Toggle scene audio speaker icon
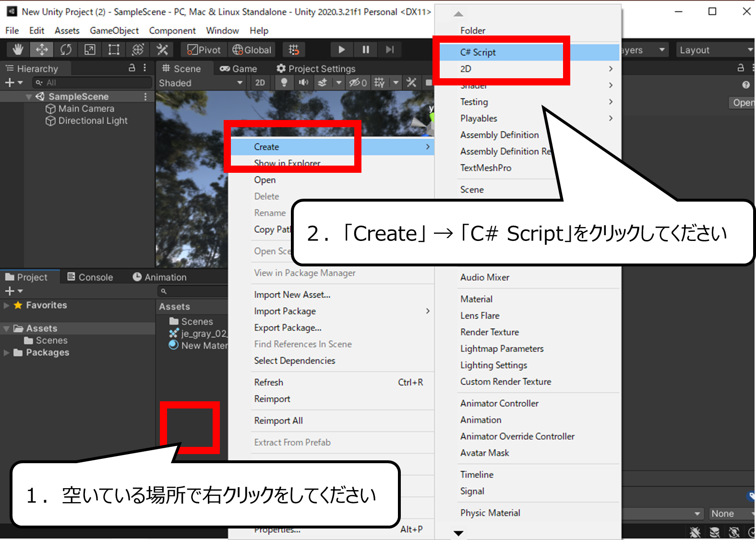This screenshot has height=540, width=756. [303, 83]
